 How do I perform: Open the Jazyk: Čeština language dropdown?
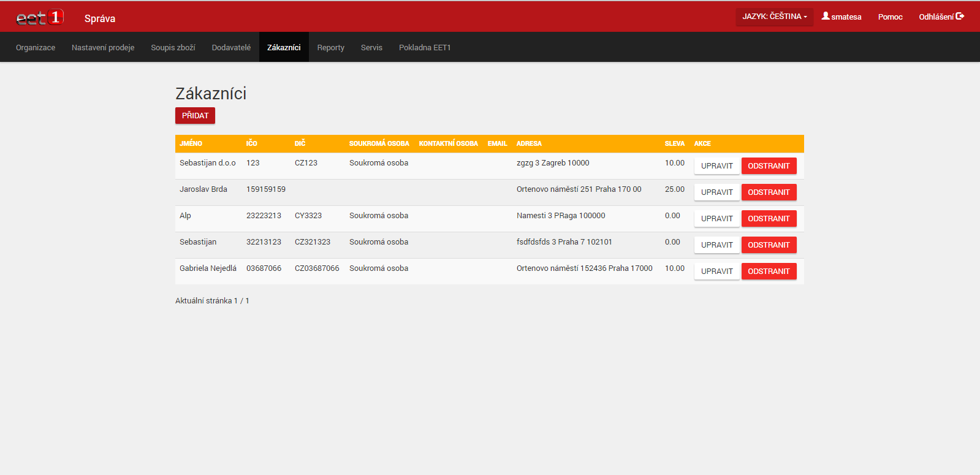click(x=775, y=17)
